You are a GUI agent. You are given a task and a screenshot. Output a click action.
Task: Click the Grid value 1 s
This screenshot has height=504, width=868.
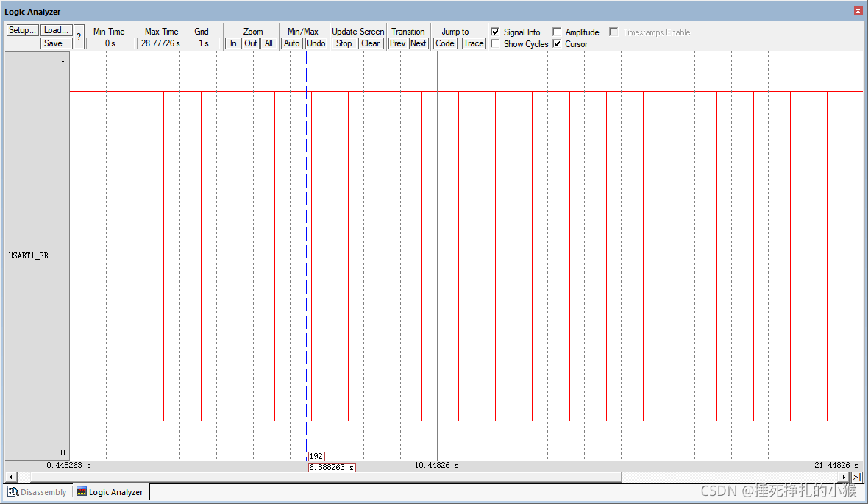(x=203, y=43)
